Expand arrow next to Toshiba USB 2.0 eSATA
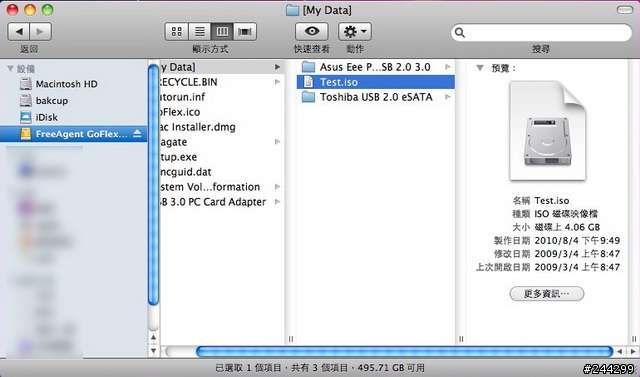This screenshot has height=377, width=640. point(448,97)
